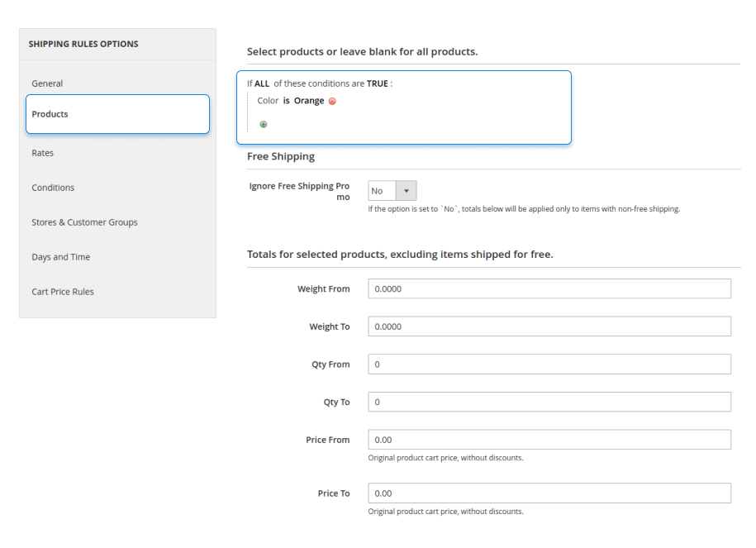Change the TRUE value in conditions
Viewport: 756px width, 548px height.
point(377,83)
